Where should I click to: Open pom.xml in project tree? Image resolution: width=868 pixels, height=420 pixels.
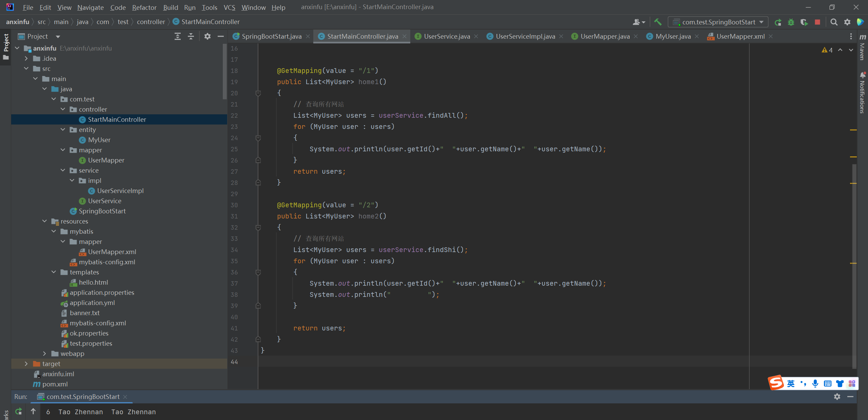pyautogui.click(x=55, y=384)
